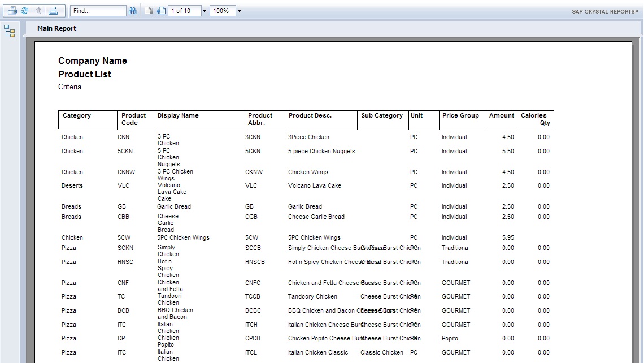Select the 'ITCH' abbreviation cell
This screenshot has height=363, width=644.
coord(251,325)
